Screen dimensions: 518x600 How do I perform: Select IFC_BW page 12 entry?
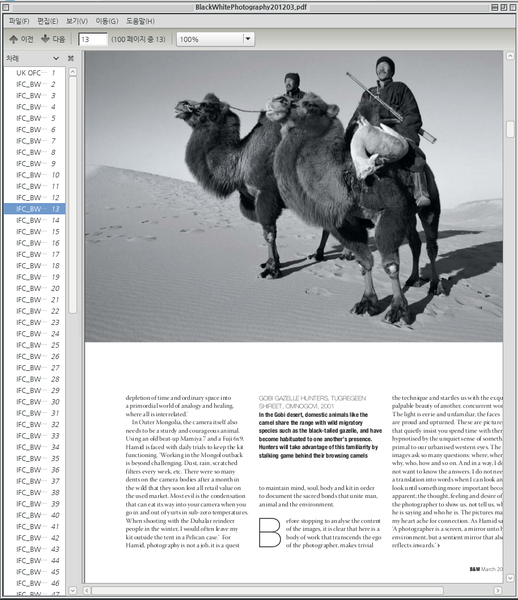tap(35, 197)
